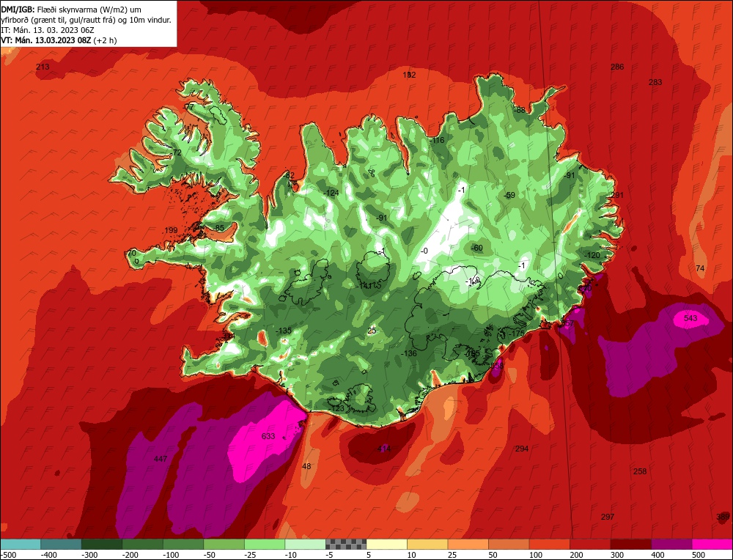Screen dimensions: 733x560
Task: Click the -120 value near the east coast
Action: [x=592, y=255]
